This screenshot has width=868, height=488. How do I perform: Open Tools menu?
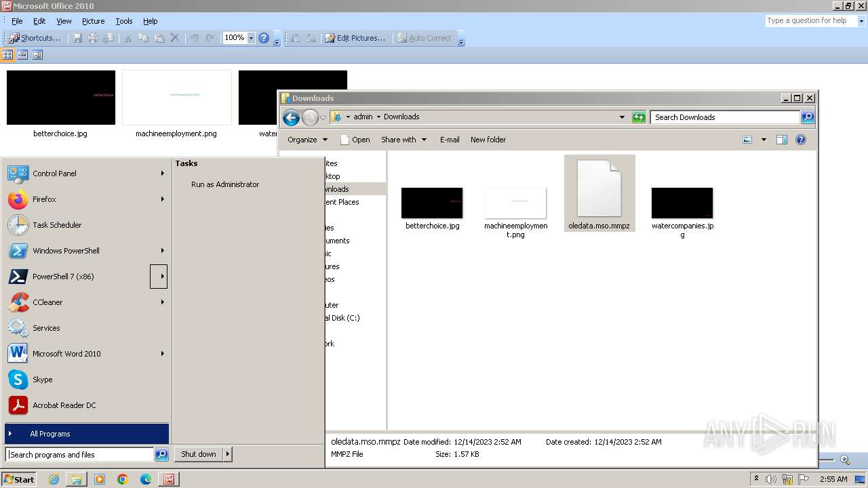[124, 21]
